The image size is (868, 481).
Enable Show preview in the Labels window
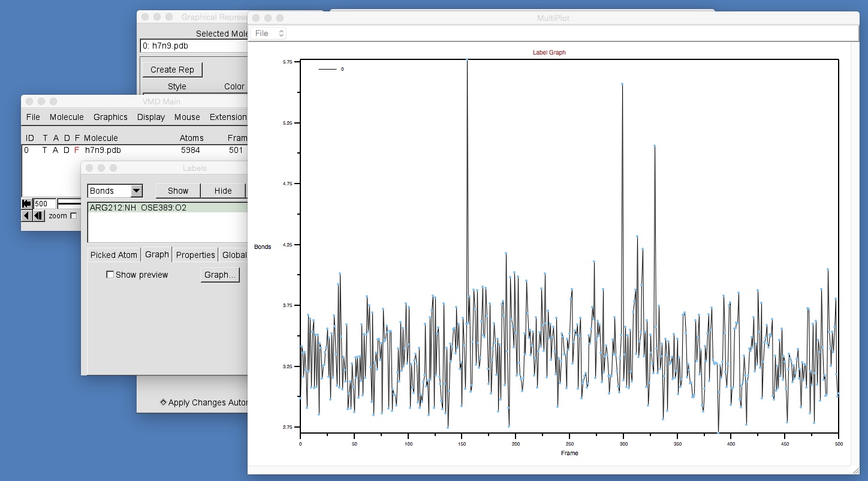tap(110, 274)
